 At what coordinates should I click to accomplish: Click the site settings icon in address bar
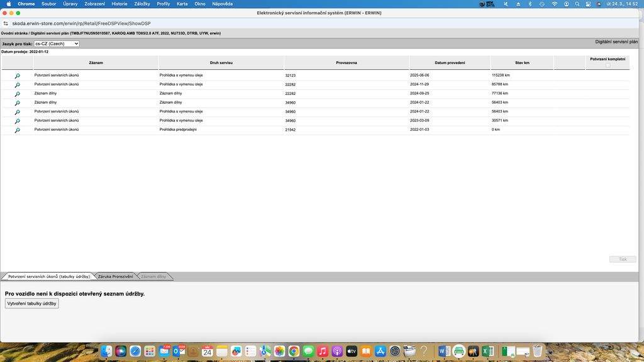pos(6,23)
